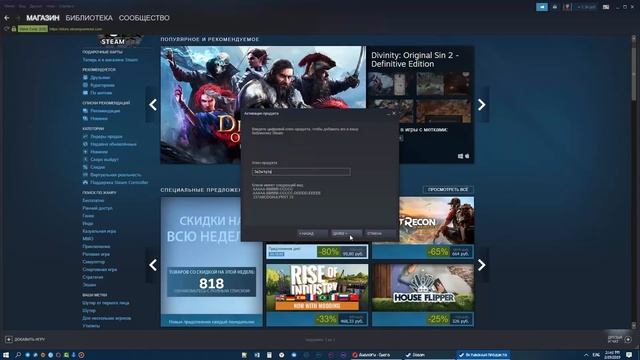Open the Приключение genre link
Screen dimensions: 640x360
[x=96, y=247]
